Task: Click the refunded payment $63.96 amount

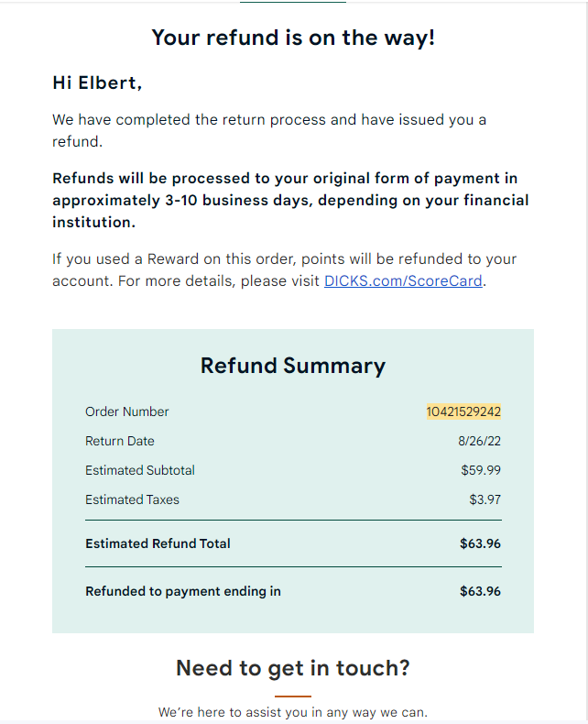Action: (480, 591)
